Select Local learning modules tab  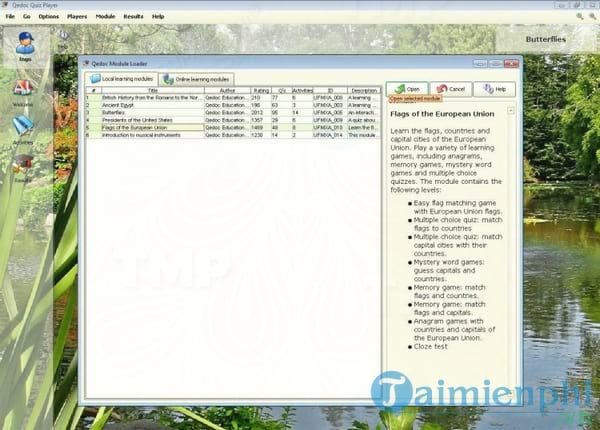pos(123,79)
